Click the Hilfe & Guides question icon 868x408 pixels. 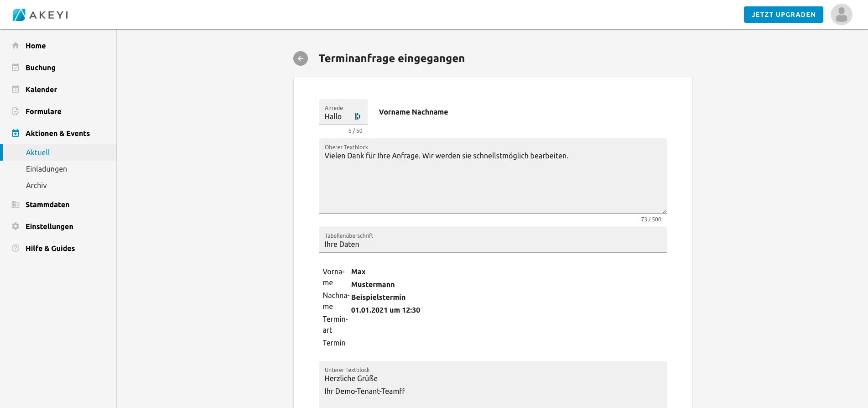click(x=16, y=248)
